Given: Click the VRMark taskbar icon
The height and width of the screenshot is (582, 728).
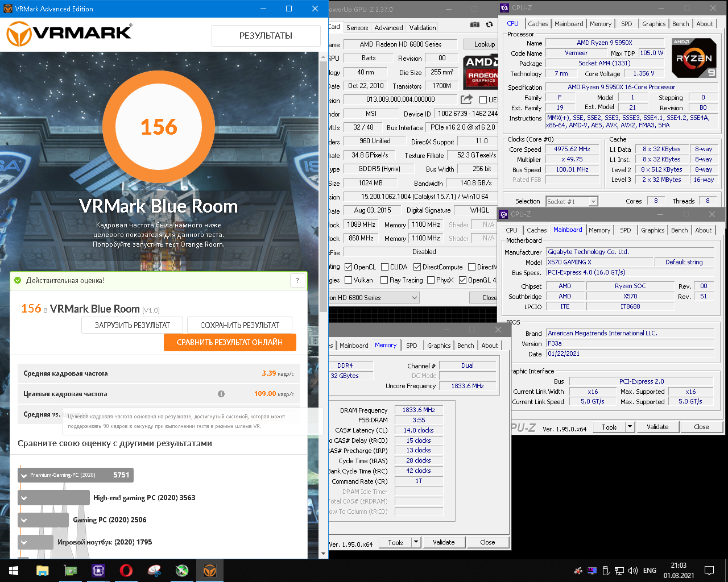Looking at the screenshot, I should [x=209, y=571].
